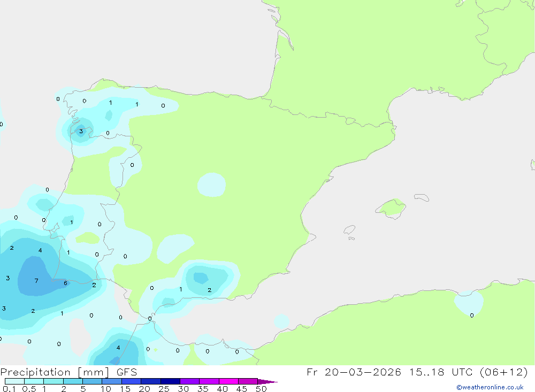Click the 'Precipitation [mm]' title text
The image size is (535, 392).
coord(55,372)
